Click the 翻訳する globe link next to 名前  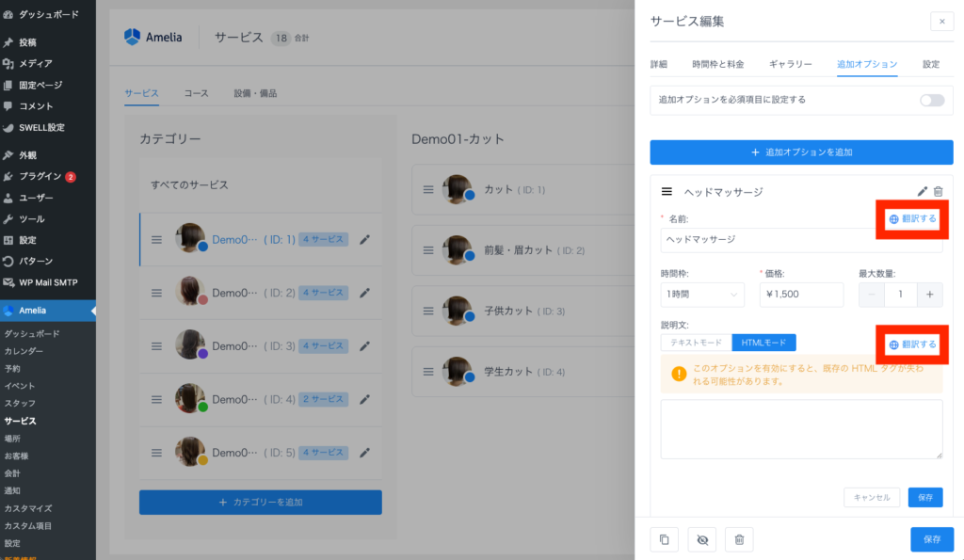[x=912, y=218]
